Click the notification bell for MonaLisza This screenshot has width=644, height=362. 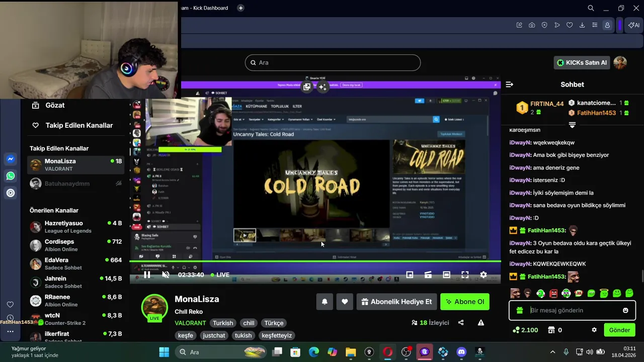point(325,302)
